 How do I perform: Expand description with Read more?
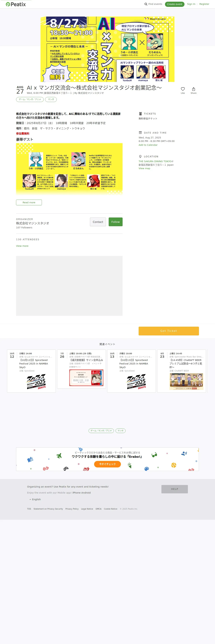29,202
